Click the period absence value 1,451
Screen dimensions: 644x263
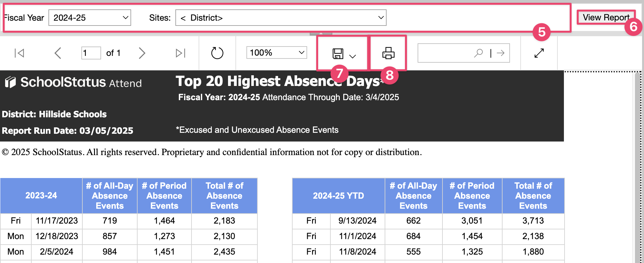click(164, 252)
